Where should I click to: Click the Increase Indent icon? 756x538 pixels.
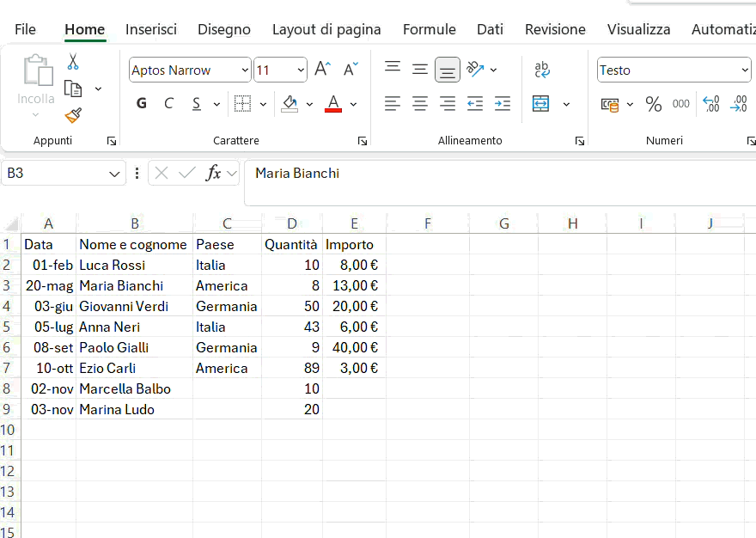(503, 104)
